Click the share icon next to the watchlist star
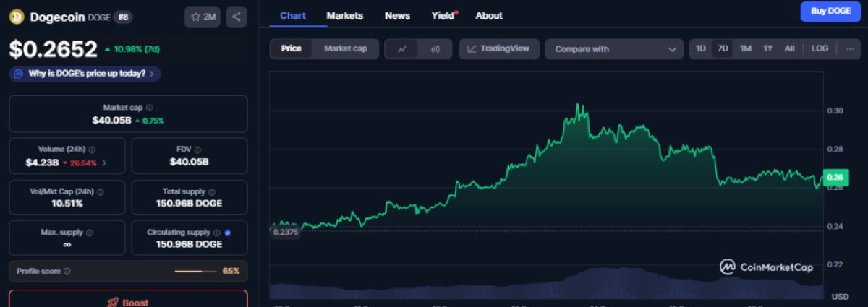This screenshot has height=307, width=868. coord(237,17)
